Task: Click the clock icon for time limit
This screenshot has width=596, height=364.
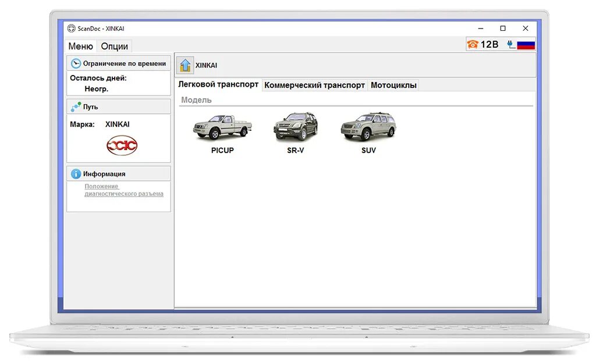Action: click(x=76, y=63)
